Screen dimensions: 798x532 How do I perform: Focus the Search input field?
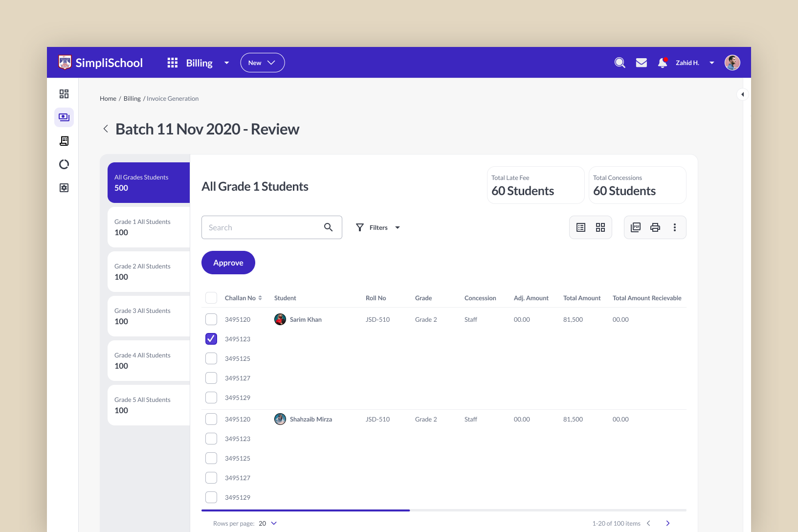pos(272,227)
